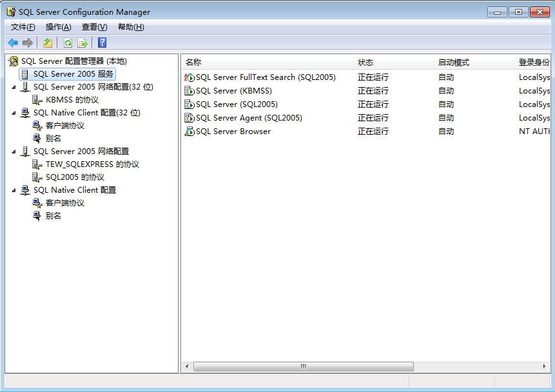Click the SQL Server 2005 服务 node icon

24,74
